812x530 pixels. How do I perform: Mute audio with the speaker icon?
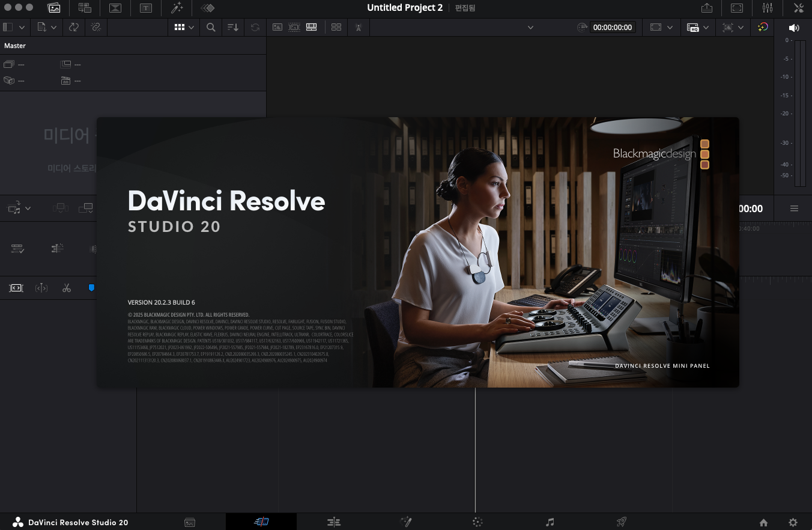pos(794,28)
